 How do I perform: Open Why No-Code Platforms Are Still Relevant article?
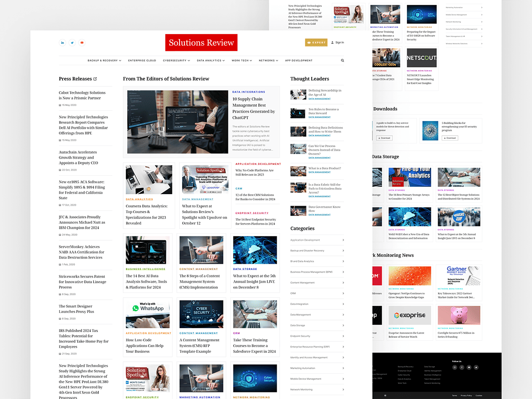tap(255, 172)
